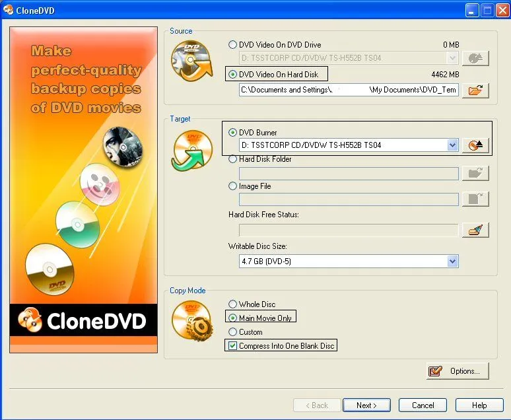Click the CloneDVD title bar icon
Screen dimensions: 511x420
[x=9, y=9]
